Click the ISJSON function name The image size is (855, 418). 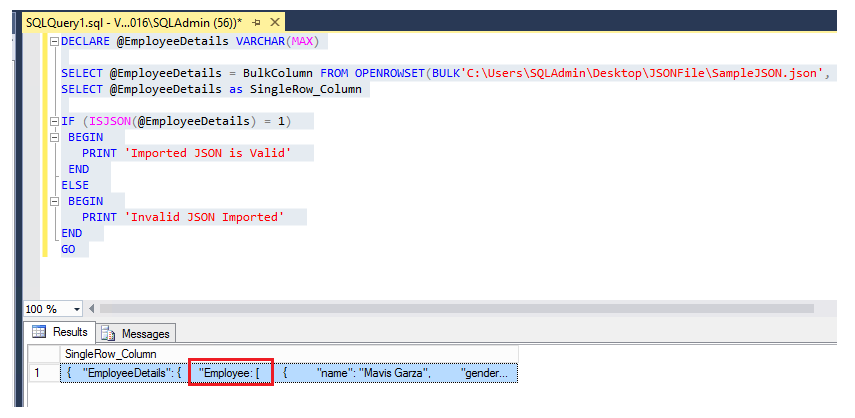110,121
